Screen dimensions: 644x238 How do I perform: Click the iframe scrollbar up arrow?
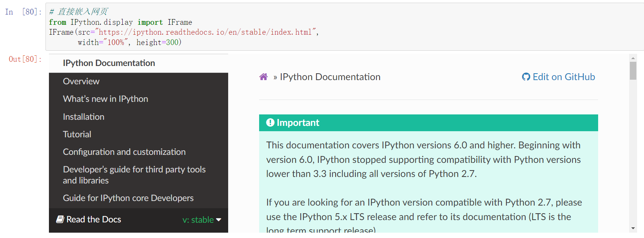(633, 58)
